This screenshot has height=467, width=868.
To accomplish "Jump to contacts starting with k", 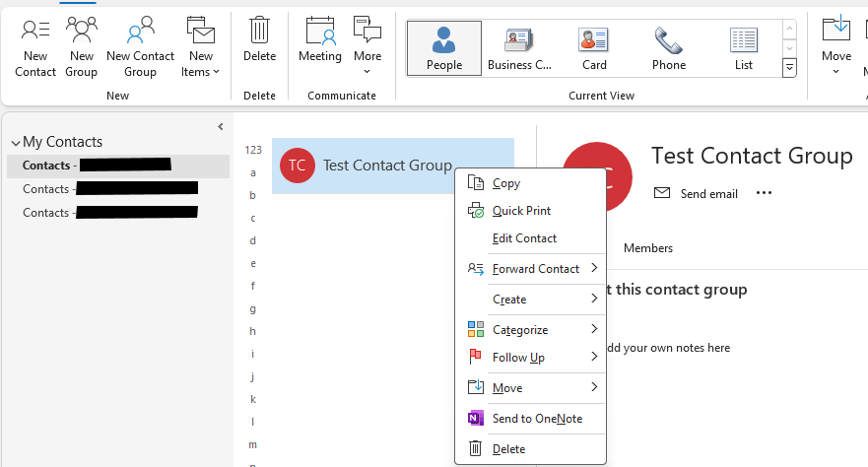I will [x=253, y=399].
